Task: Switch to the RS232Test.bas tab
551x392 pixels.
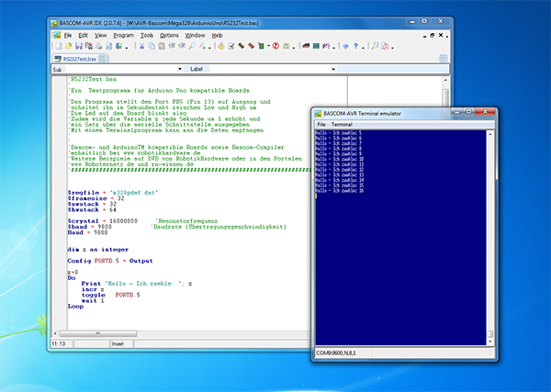Action: (78, 58)
